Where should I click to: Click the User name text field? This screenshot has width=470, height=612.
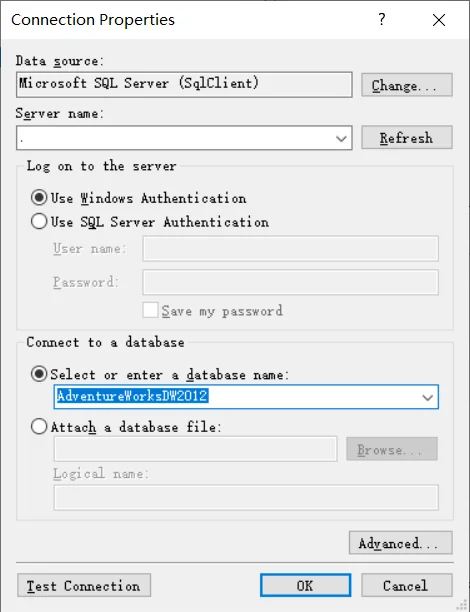tap(290, 248)
